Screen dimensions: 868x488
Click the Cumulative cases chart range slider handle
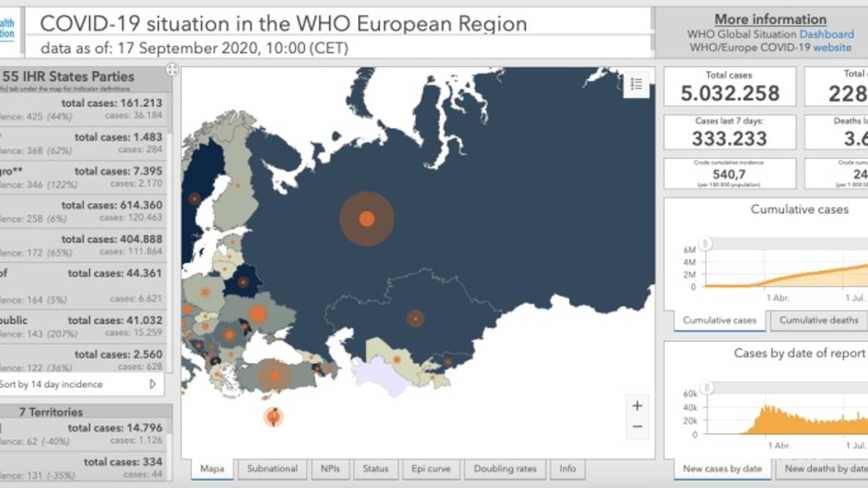pos(706,244)
